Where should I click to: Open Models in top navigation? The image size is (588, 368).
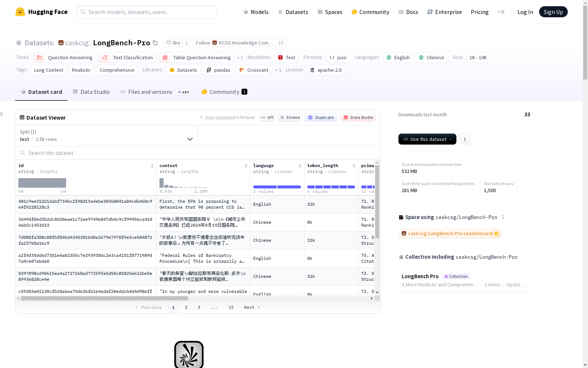256,12
